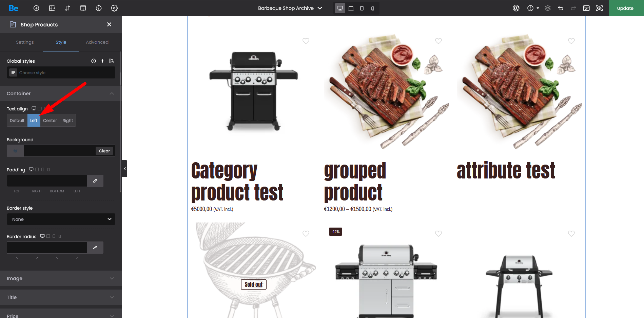Set text align to Center
This screenshot has width=644, height=318.
coord(50,121)
